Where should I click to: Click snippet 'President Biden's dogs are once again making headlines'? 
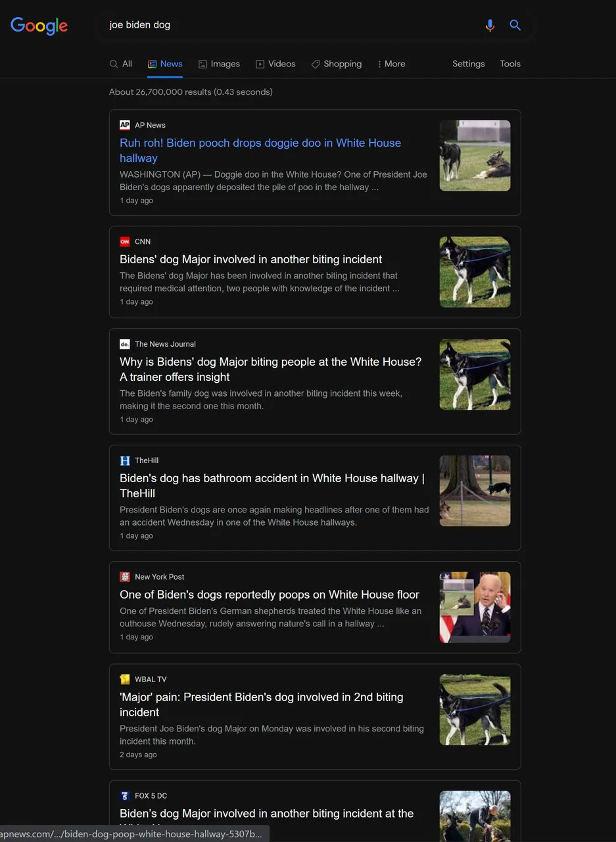click(274, 516)
